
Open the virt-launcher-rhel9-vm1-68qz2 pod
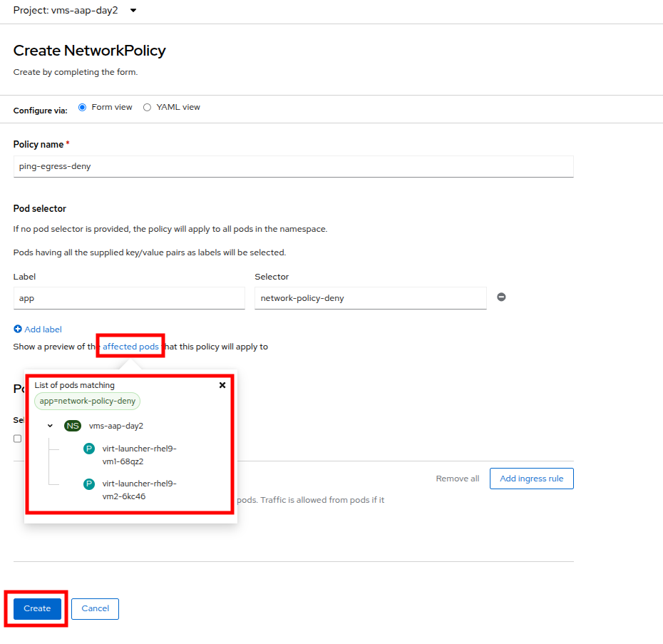(139, 455)
